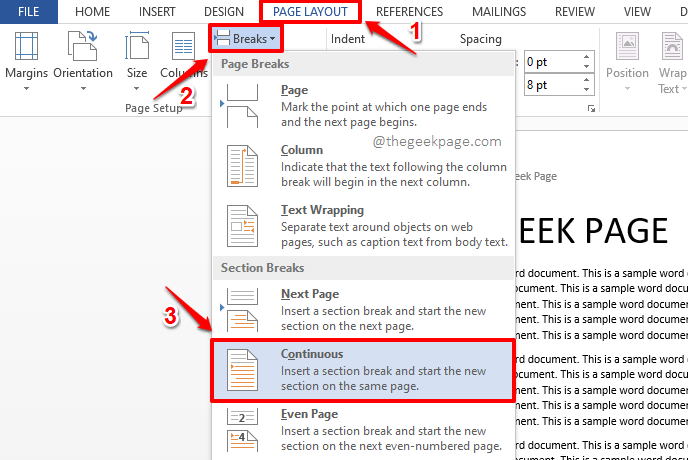Screen dimensions: 688x460
Task: Open the Margins icon in Page Setup
Action: click(26, 46)
